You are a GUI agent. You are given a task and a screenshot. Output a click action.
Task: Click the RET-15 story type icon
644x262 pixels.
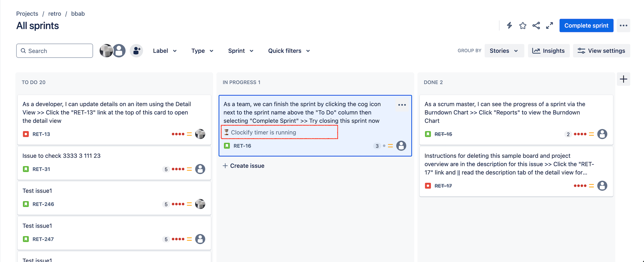[x=428, y=134]
